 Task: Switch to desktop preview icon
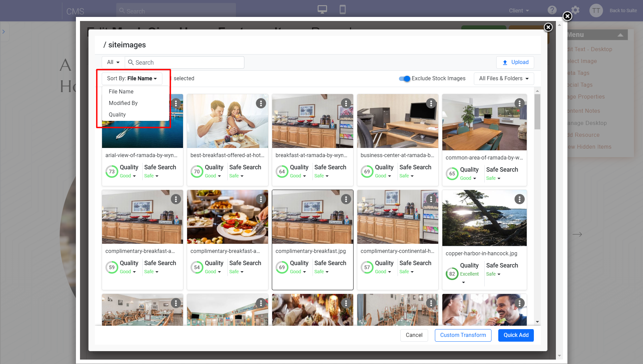point(322,9)
